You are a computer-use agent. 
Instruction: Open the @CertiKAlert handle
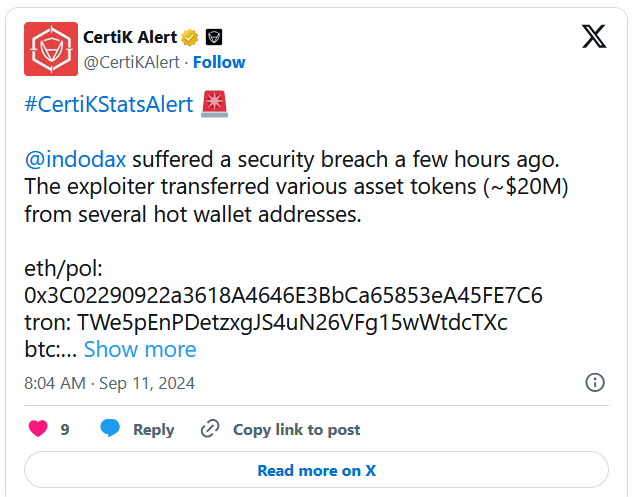131,62
